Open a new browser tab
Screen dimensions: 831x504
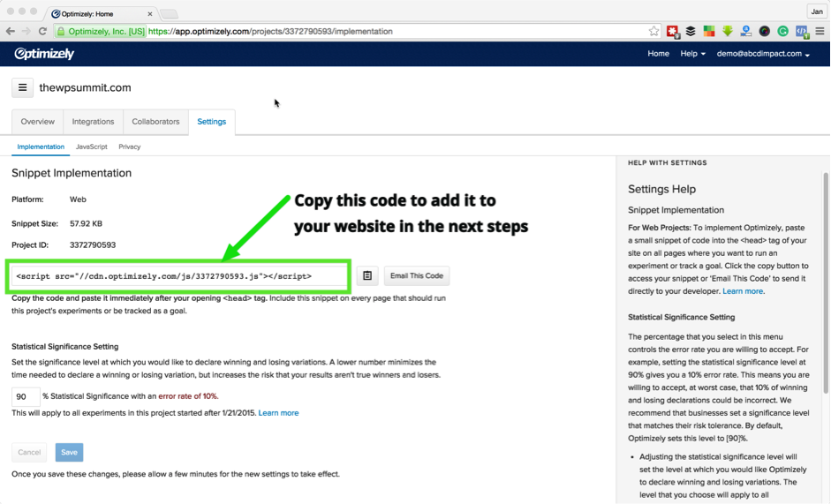[x=169, y=14]
